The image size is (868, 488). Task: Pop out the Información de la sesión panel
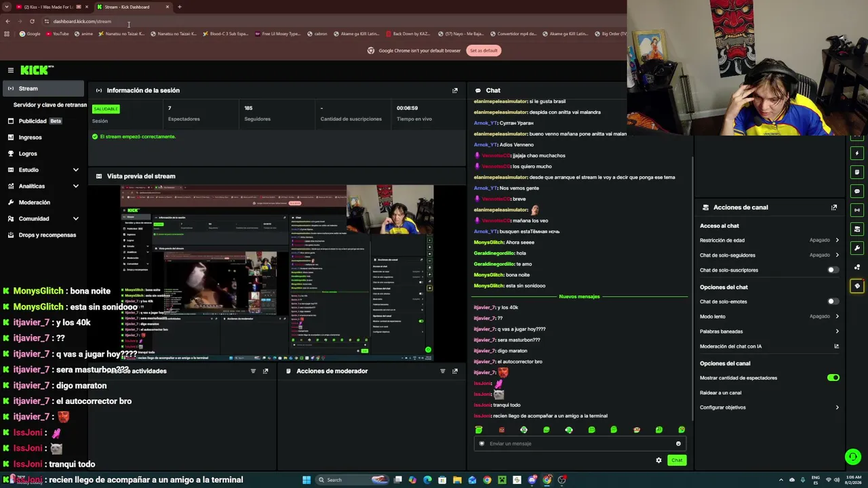(x=455, y=90)
